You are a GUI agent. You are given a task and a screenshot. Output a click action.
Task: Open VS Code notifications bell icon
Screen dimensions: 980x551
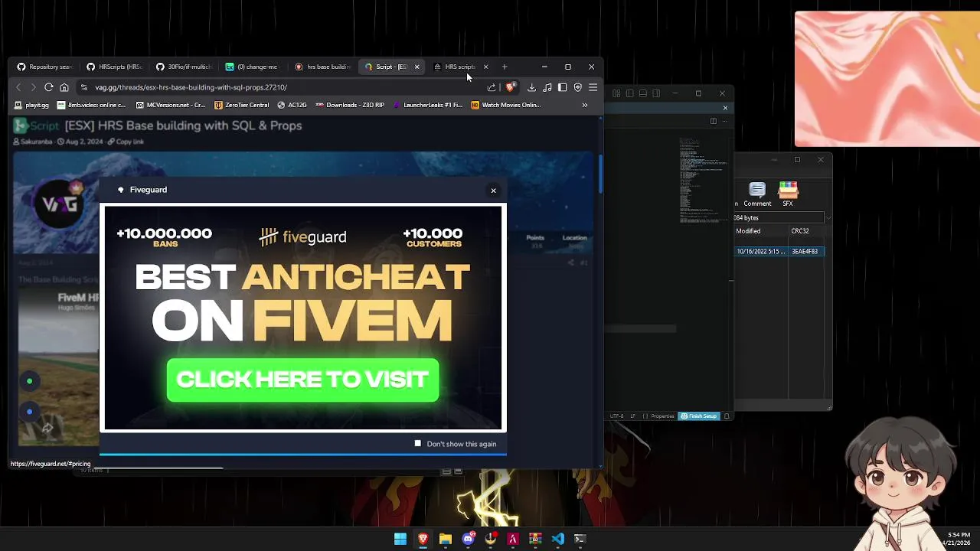(727, 416)
